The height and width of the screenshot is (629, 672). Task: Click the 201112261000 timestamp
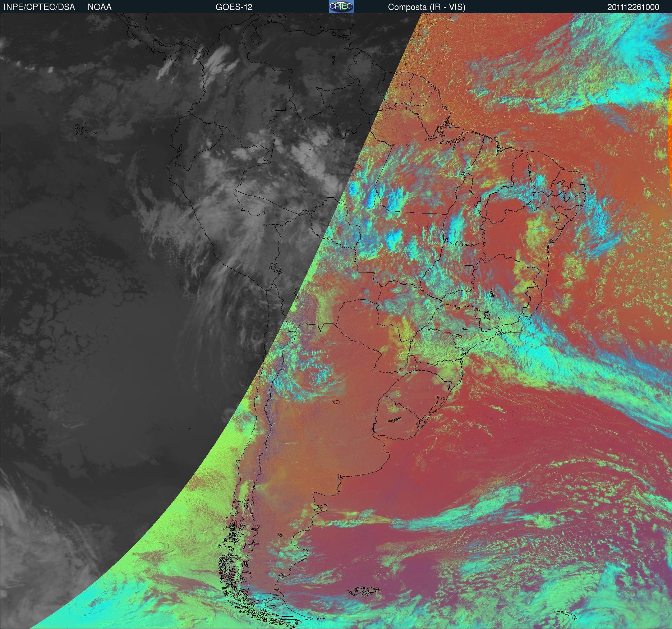634,7
